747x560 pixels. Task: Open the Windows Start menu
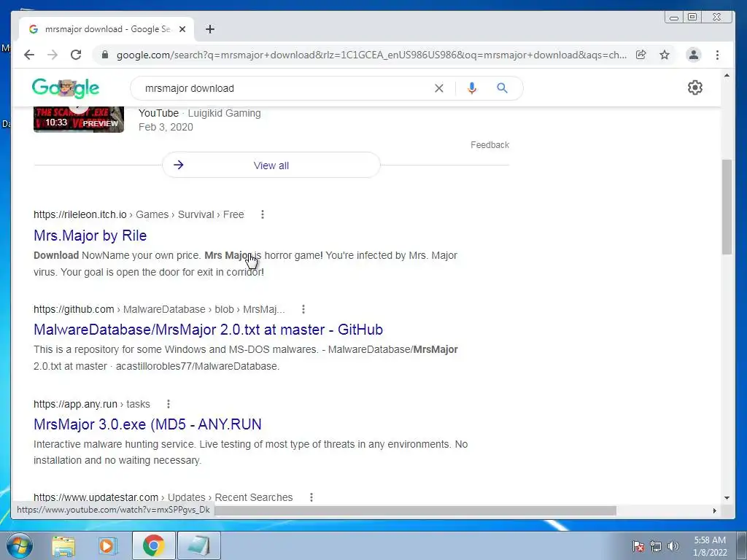click(x=20, y=545)
